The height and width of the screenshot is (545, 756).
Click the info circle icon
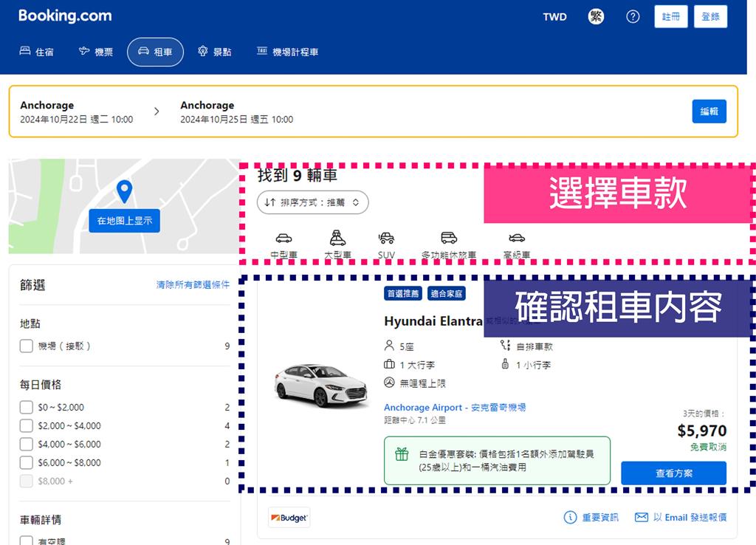coord(570,518)
